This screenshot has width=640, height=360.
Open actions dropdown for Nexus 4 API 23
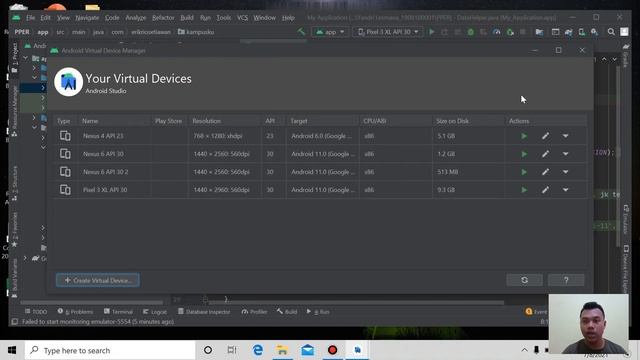coord(565,136)
